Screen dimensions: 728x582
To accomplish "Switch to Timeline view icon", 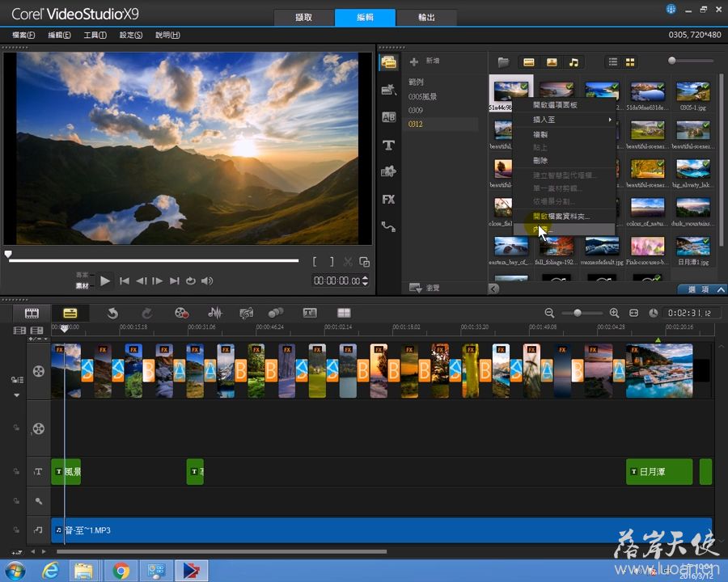I will click(x=70, y=314).
